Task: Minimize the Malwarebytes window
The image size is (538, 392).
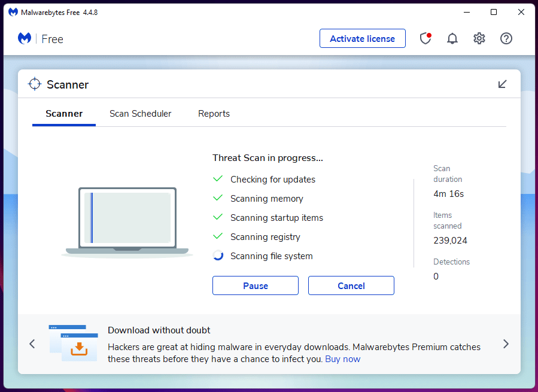Action: [467, 12]
